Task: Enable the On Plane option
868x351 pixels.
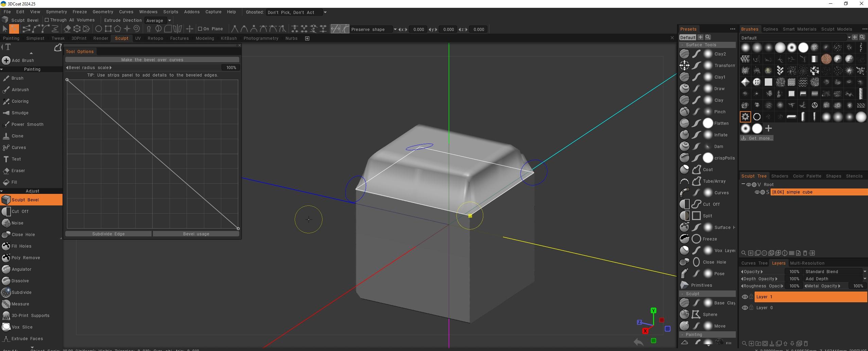Action: click(200, 29)
